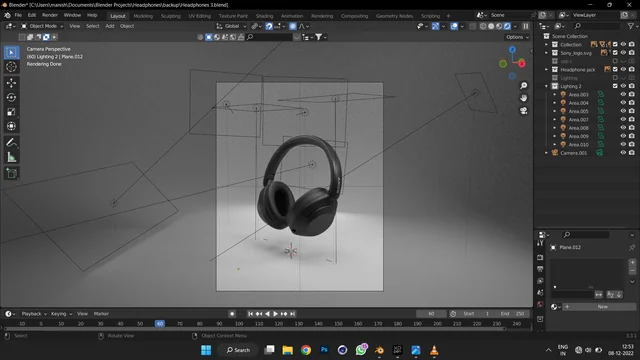Pick the Scale tool
The height and width of the screenshot is (360, 640).
pyautogui.click(x=11, y=112)
